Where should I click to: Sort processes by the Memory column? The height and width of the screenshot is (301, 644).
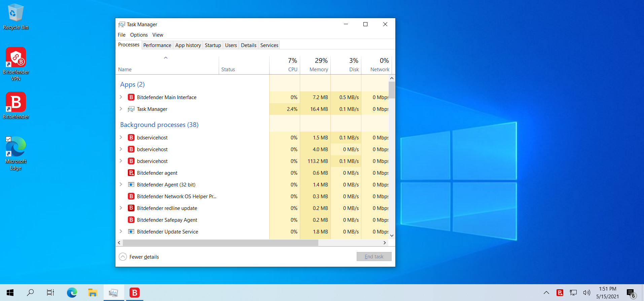pyautogui.click(x=318, y=69)
